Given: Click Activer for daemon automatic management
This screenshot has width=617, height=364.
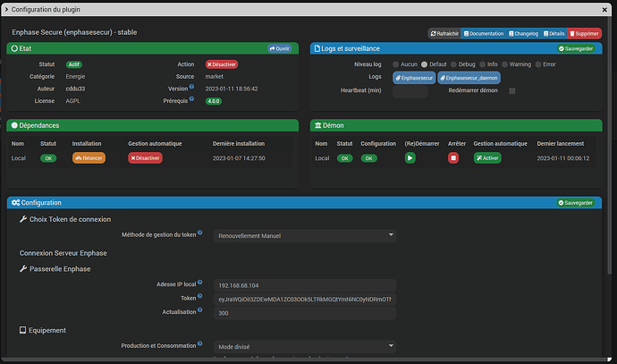Looking at the screenshot, I should click(x=487, y=157).
